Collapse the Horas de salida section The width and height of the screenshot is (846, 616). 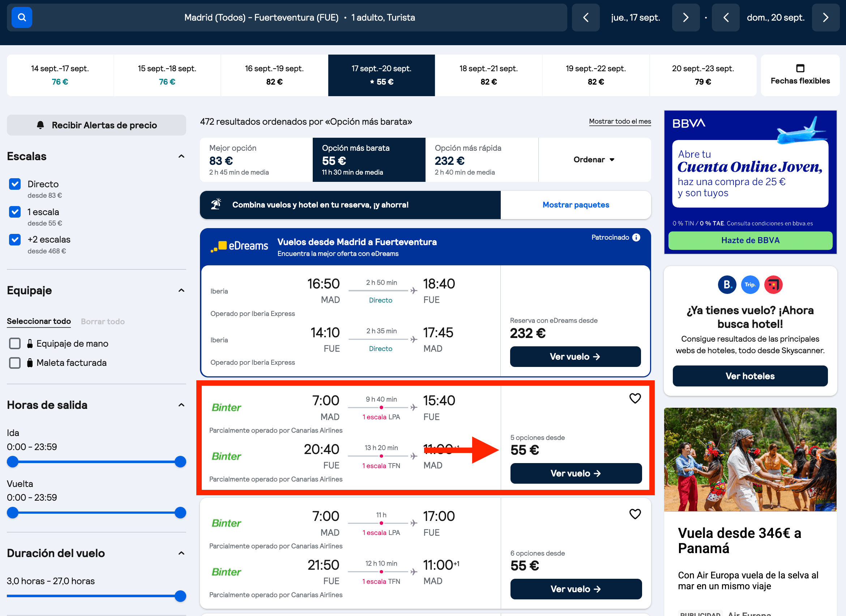[181, 405]
